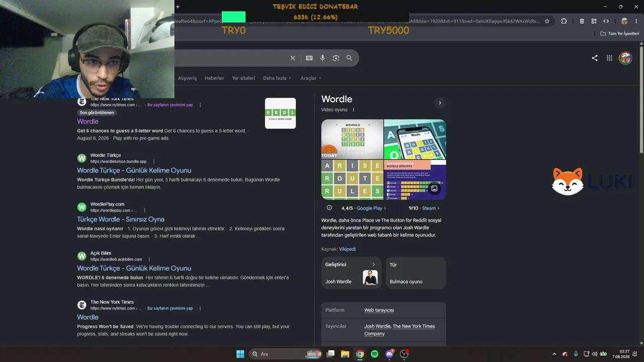Start a voice search with the microphone

pos(323,58)
